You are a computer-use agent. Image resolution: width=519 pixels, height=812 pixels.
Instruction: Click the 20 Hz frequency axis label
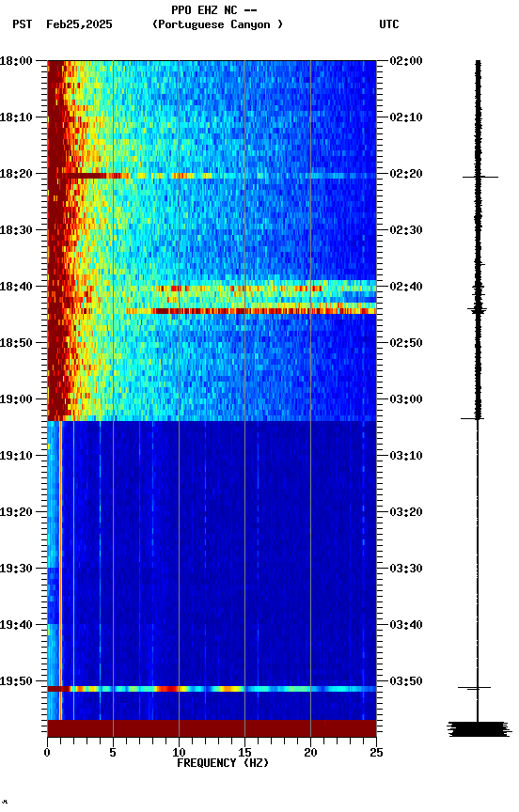[310, 754]
